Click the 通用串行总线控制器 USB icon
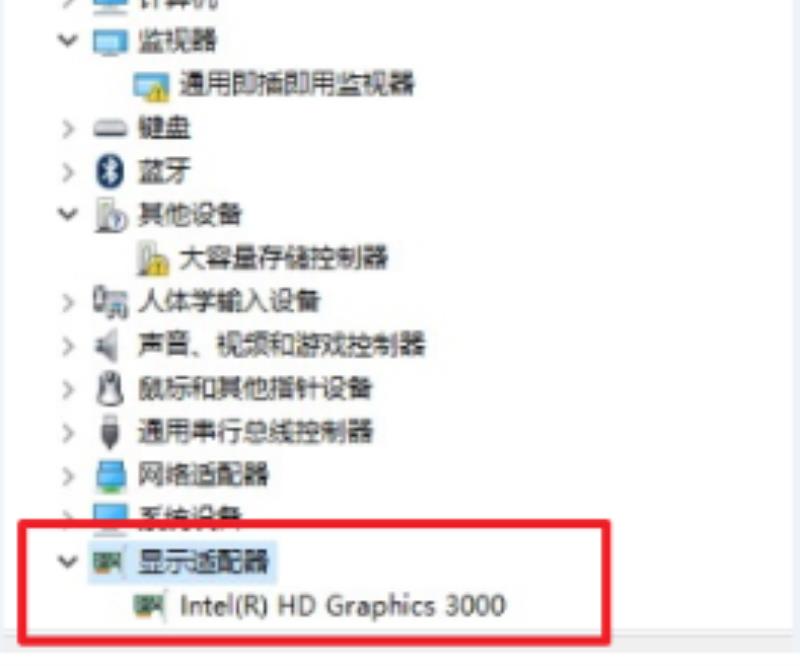This screenshot has height=666, width=800. pyautogui.click(x=110, y=432)
